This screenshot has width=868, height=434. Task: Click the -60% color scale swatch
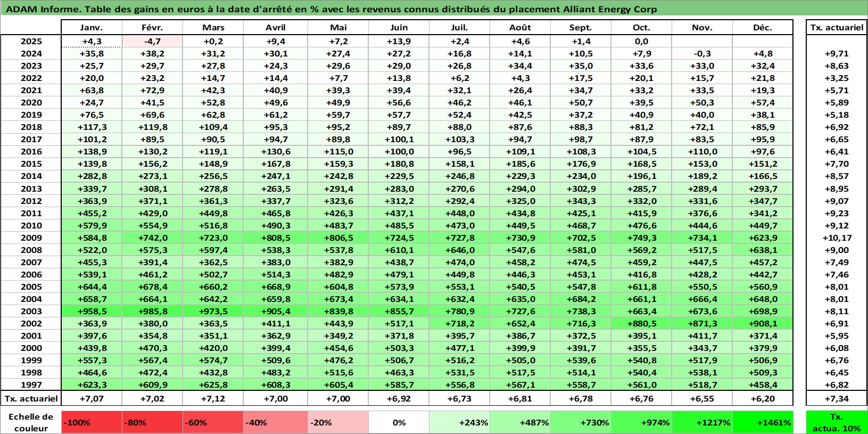tap(213, 422)
